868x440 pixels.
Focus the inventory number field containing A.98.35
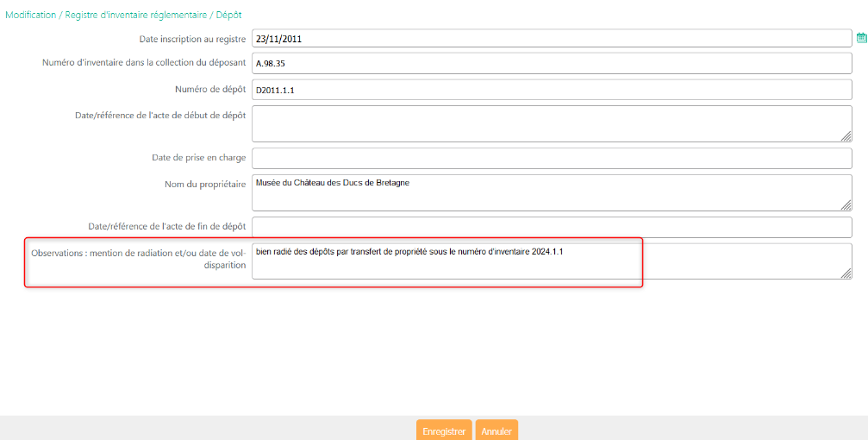click(552, 63)
